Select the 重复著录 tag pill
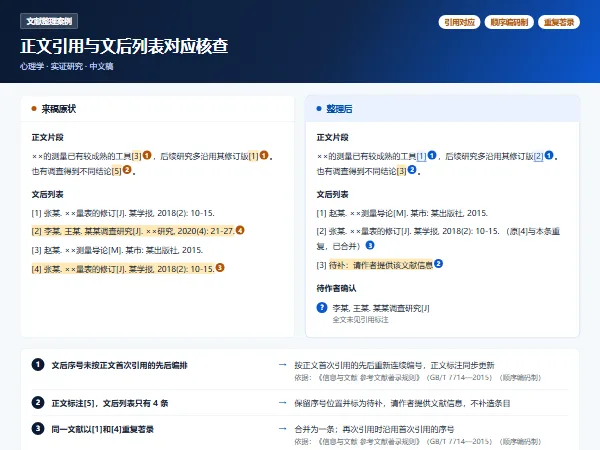The image size is (600, 450). pyautogui.click(x=559, y=22)
